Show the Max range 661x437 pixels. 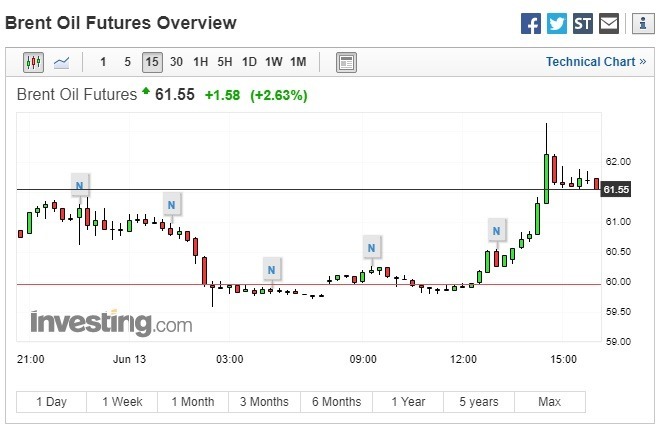pos(550,402)
